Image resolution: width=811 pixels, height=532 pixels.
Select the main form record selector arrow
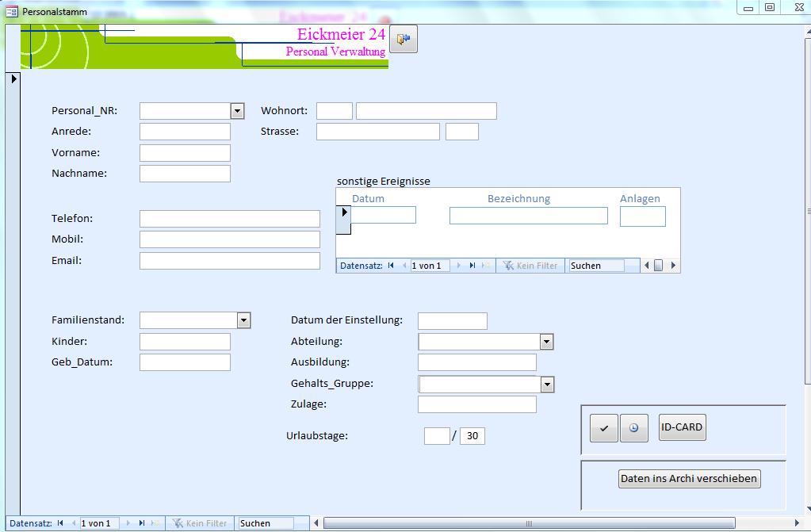(13, 78)
